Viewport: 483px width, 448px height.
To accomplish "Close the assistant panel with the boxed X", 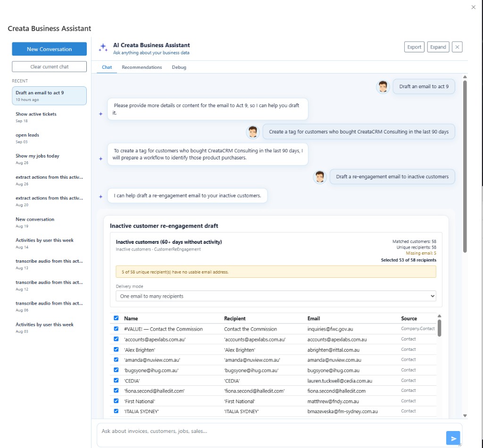I will [x=457, y=47].
